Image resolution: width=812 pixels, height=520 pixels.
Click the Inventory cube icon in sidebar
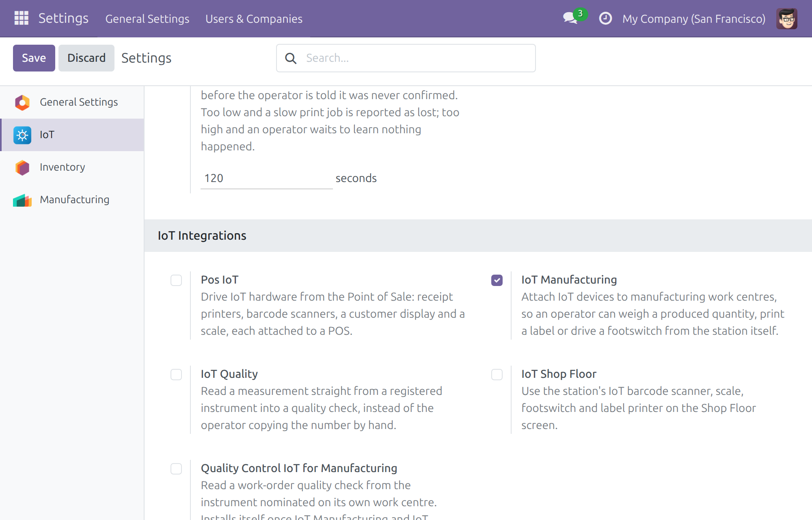(x=22, y=167)
